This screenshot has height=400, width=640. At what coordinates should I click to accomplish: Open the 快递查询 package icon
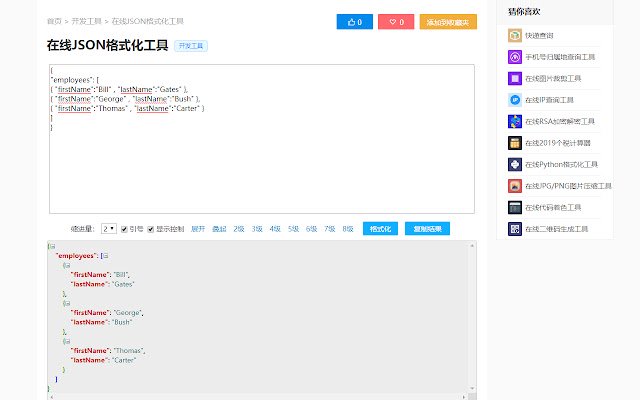tap(515, 36)
